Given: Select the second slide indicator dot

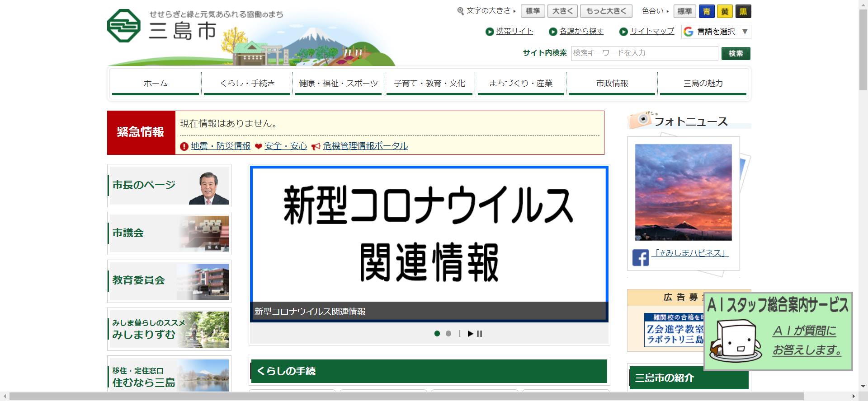Looking at the screenshot, I should pyautogui.click(x=448, y=334).
